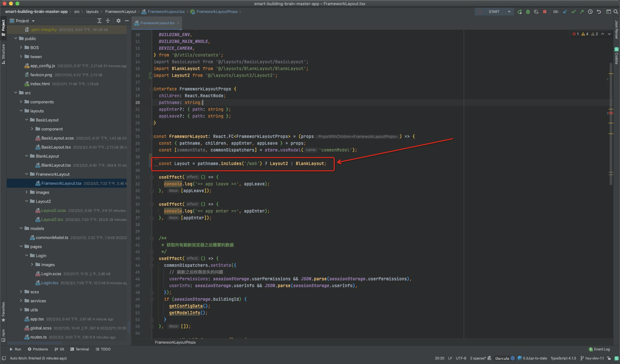The width and height of the screenshot is (620, 364).
Task: Stop the running START configuration
Action: tap(545, 12)
